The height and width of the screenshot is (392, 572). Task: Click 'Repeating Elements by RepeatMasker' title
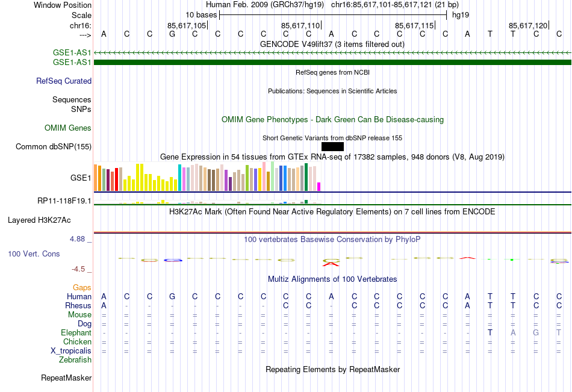[332, 369]
